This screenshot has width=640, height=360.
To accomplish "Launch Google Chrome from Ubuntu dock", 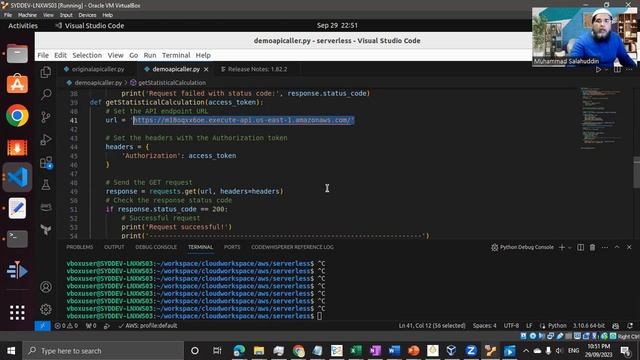I will click(x=17, y=116).
